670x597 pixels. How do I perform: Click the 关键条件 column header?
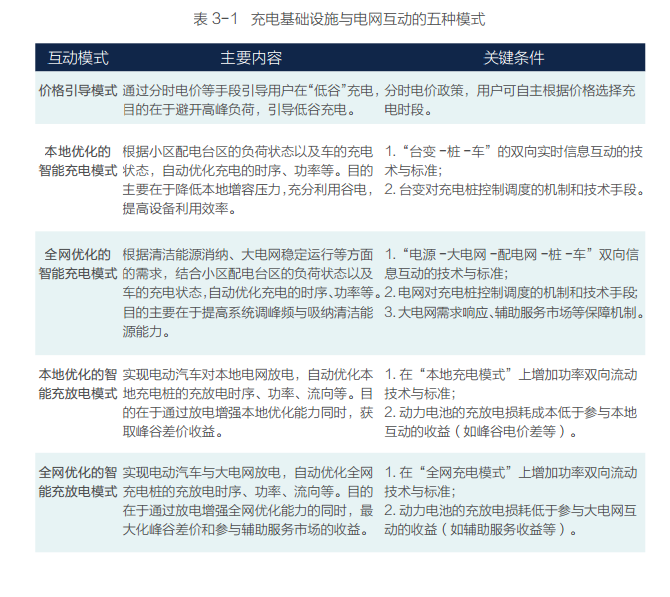tap(514, 58)
